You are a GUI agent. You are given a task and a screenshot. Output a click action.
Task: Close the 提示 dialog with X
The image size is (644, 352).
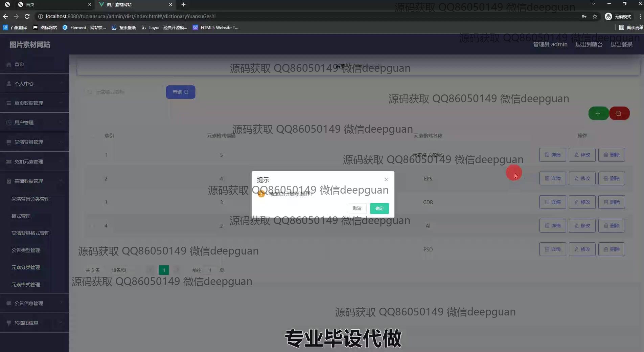point(386,179)
